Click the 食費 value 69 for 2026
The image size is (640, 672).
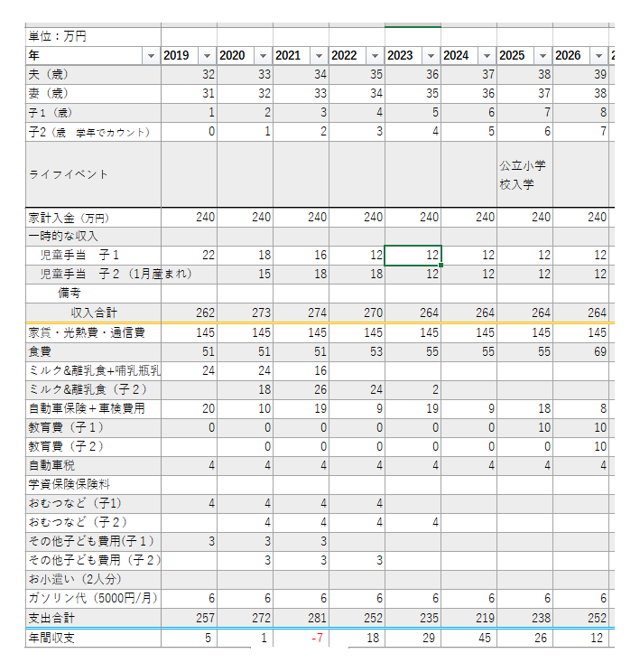(x=581, y=352)
